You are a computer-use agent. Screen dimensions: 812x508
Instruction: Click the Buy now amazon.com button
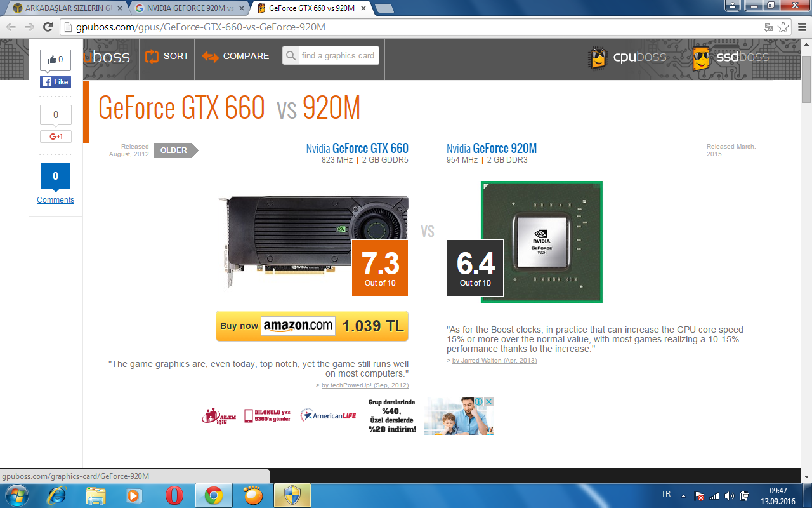tap(312, 326)
